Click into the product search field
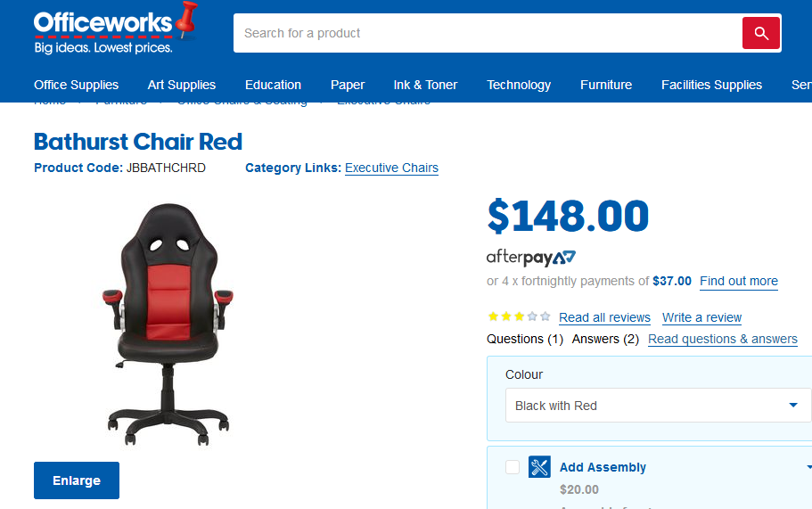 pyautogui.click(x=488, y=33)
